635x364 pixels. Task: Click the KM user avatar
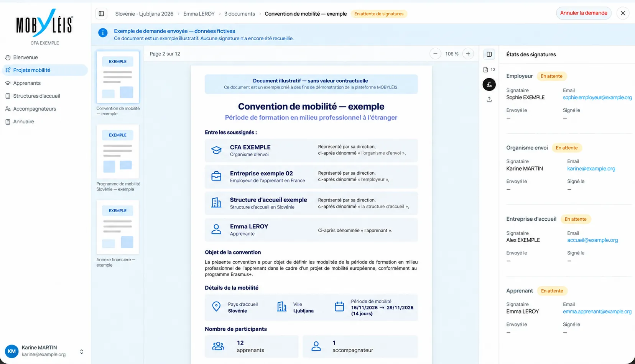[12, 351]
